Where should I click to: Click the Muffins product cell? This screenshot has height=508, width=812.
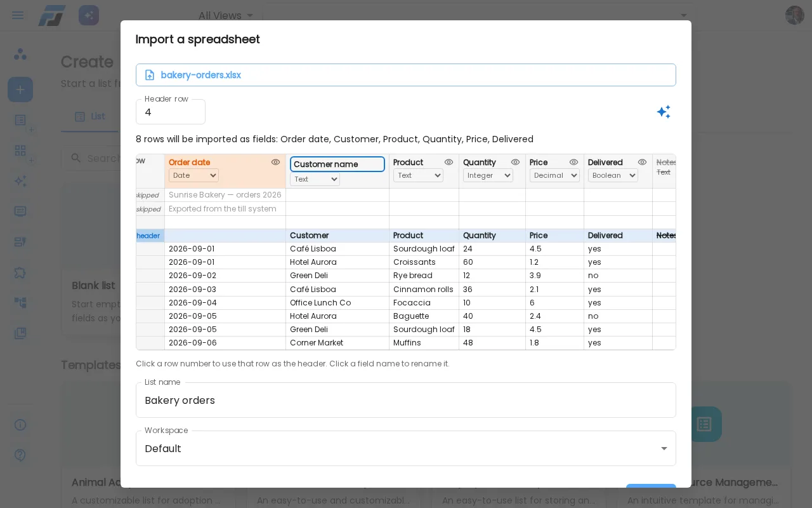pos(424,343)
